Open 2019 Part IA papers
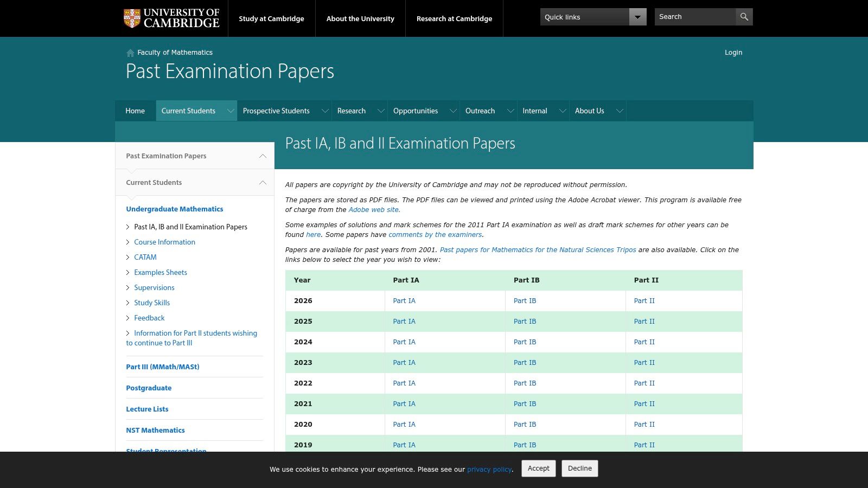This screenshot has height=488, width=868. click(404, 445)
